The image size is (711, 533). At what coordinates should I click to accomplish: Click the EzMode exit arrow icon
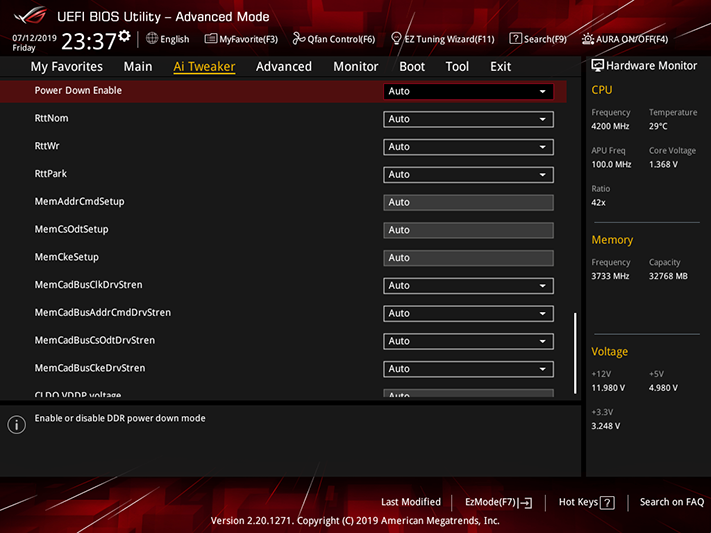(x=526, y=503)
